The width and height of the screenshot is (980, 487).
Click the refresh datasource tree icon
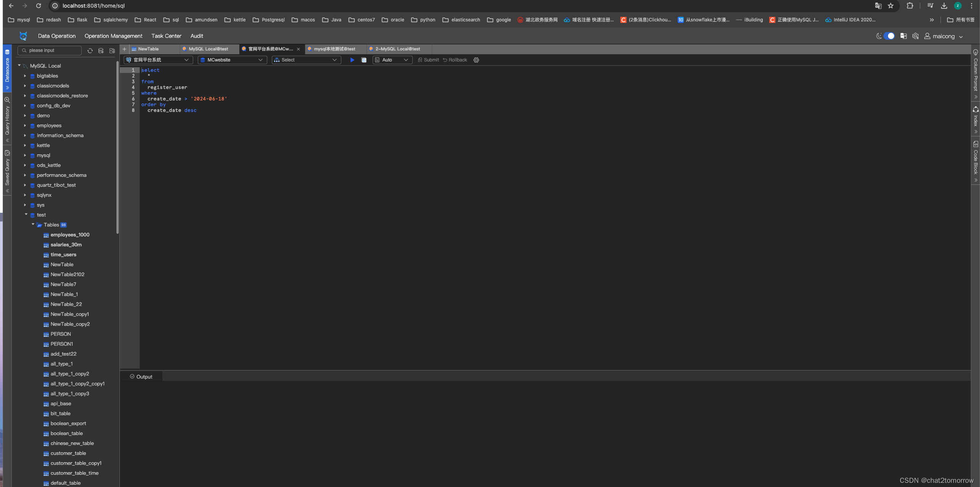tap(90, 50)
